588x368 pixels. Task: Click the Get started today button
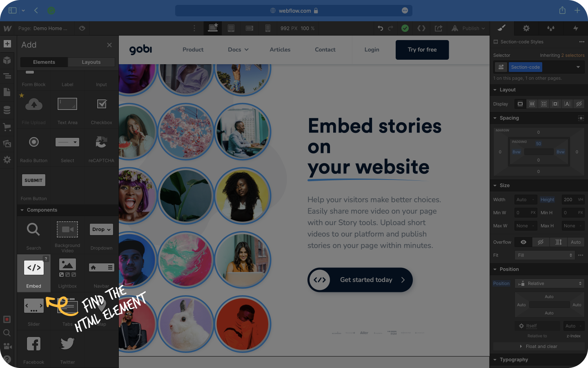point(360,280)
